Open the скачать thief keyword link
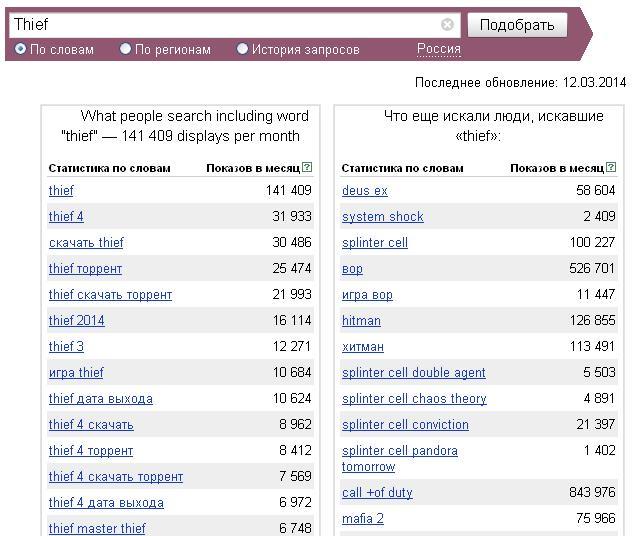Screen dimensions: 641x536 (86, 243)
